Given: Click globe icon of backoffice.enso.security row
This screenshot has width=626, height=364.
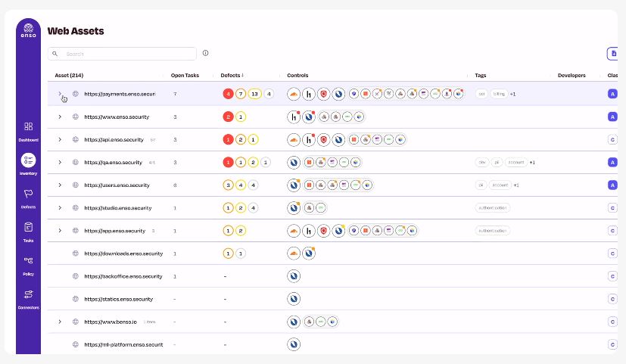Looking at the screenshot, I should point(76,275).
